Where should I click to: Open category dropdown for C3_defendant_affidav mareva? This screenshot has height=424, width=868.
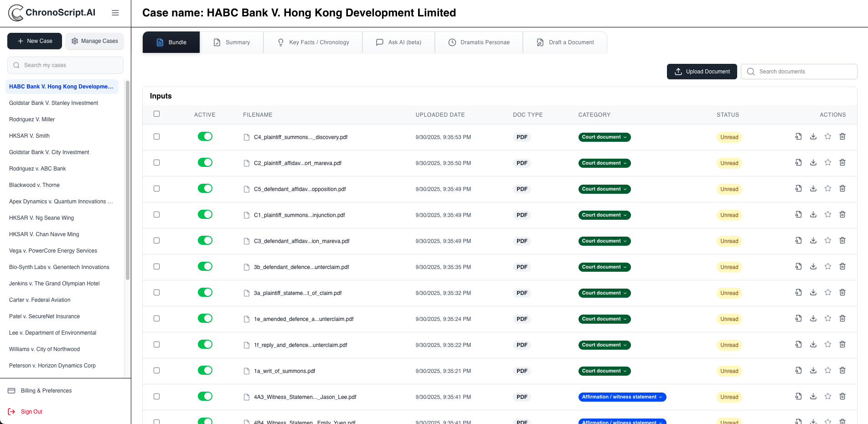click(x=604, y=241)
